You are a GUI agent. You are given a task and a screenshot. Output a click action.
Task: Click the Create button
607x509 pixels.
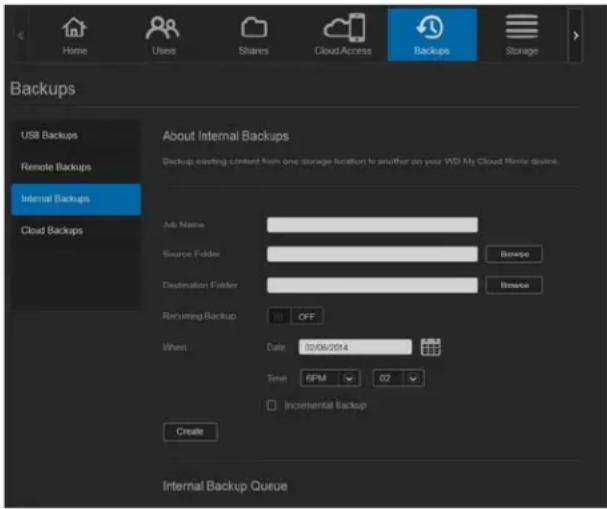(190, 432)
